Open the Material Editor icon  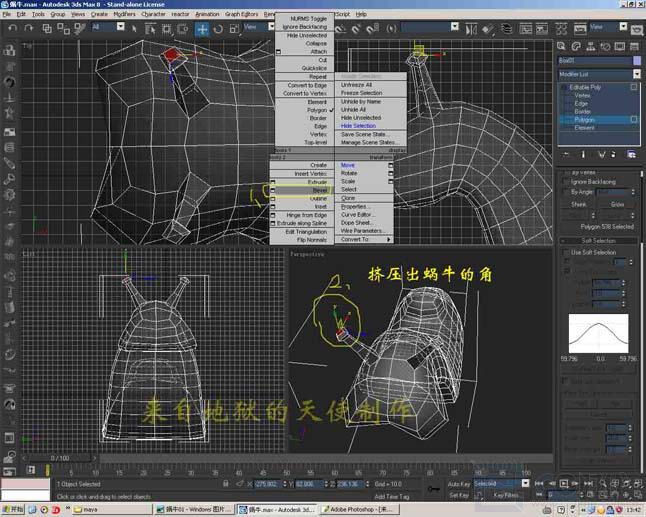pos(561,29)
